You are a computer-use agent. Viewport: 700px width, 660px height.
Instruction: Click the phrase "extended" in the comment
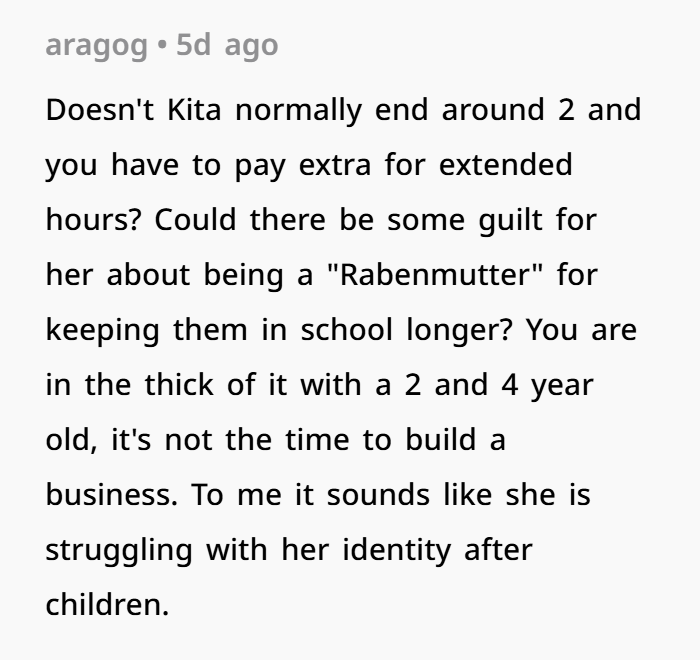[505, 165]
